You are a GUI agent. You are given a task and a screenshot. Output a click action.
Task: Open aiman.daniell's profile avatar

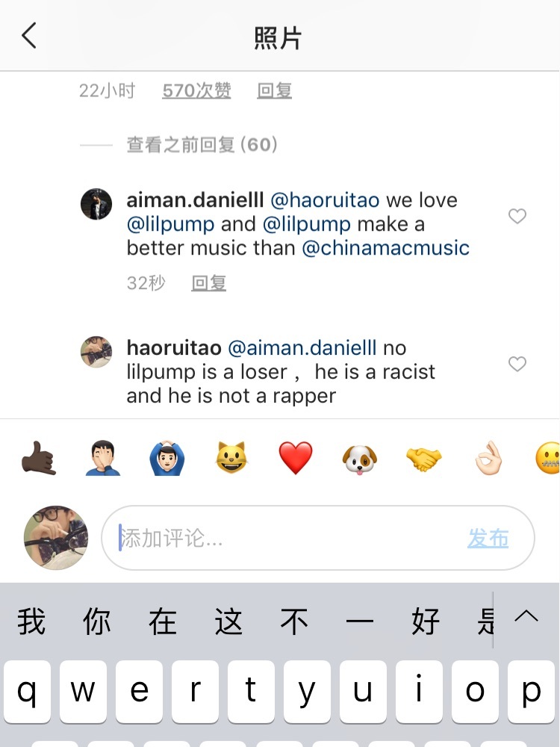tap(96, 204)
